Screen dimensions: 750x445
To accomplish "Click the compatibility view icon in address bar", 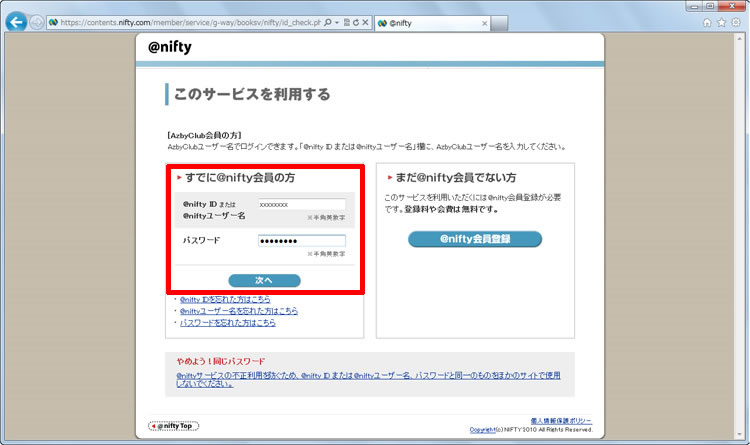I will tap(347, 22).
